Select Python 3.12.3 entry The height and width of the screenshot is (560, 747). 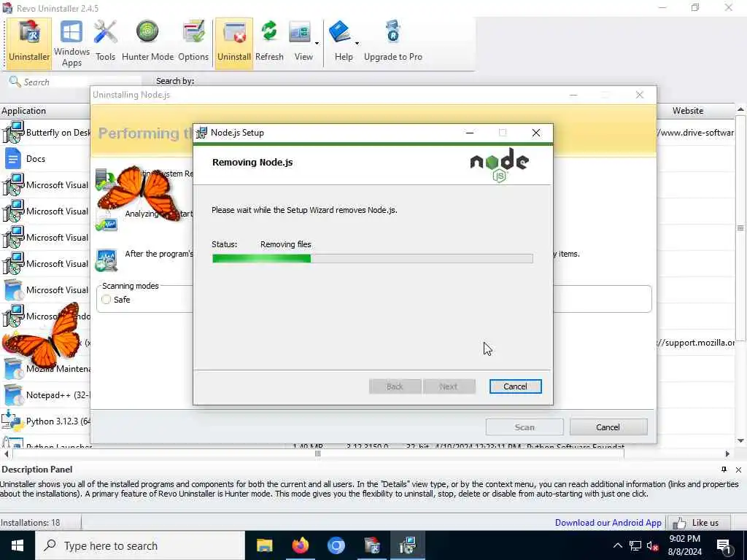(45, 421)
